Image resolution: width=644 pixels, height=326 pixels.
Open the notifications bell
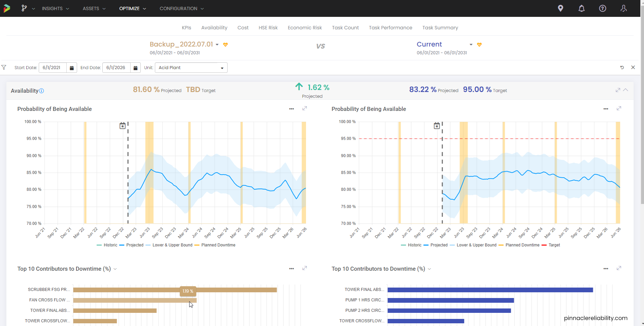[x=581, y=8]
